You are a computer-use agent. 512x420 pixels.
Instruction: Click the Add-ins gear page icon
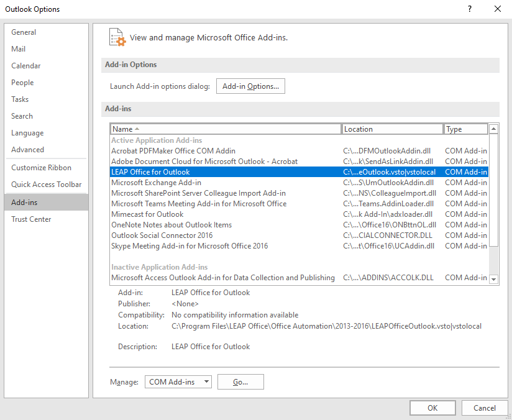pyautogui.click(x=117, y=37)
